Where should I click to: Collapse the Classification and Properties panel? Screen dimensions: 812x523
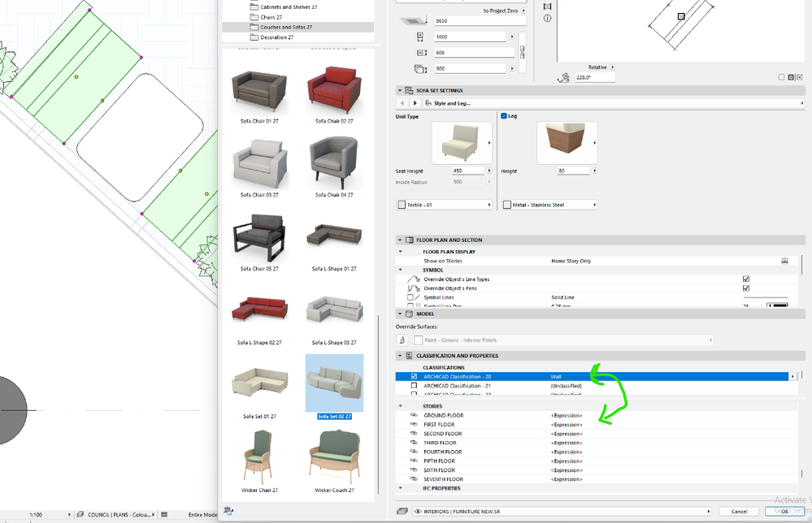point(400,356)
